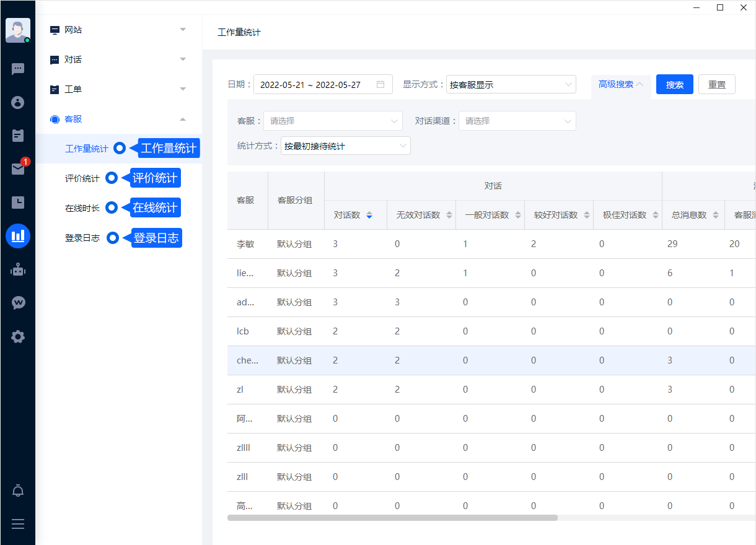Open the mail icon with red badge

point(18,168)
